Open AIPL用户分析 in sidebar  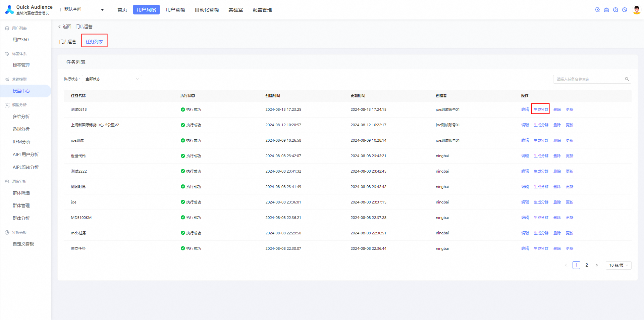(x=25, y=154)
